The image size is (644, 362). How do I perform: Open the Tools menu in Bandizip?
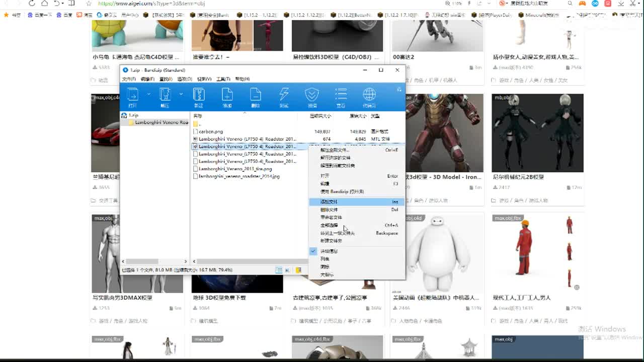tap(223, 79)
